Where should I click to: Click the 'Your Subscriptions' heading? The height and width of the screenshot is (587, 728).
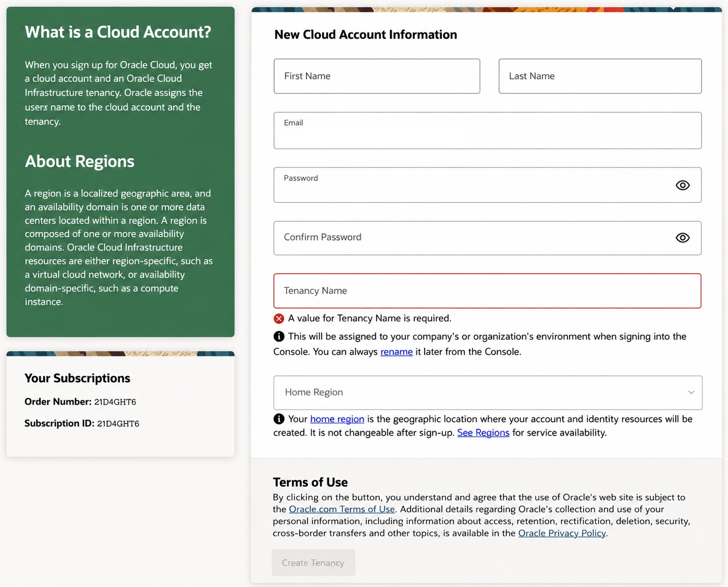point(78,378)
